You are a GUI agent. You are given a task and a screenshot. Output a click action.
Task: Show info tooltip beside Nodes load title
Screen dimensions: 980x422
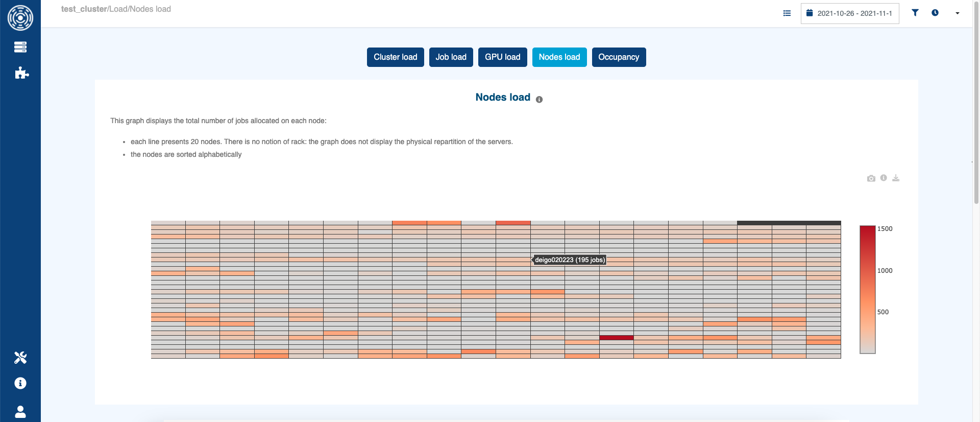pos(540,100)
